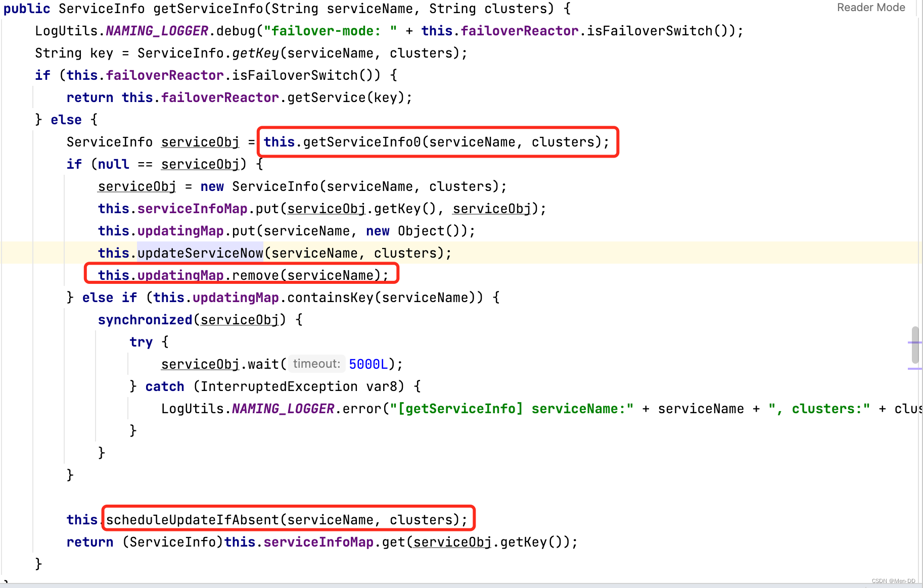The image size is (923, 588).
Task: Click the highlighted updateServiceNow method call
Action: [x=200, y=253]
